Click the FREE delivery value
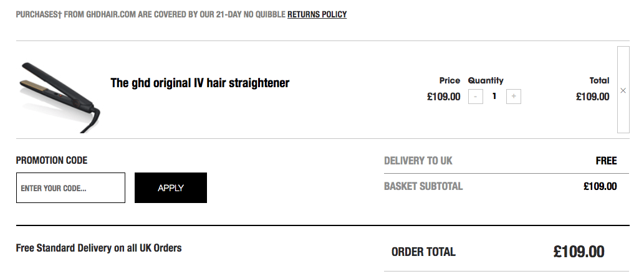 [x=606, y=161]
